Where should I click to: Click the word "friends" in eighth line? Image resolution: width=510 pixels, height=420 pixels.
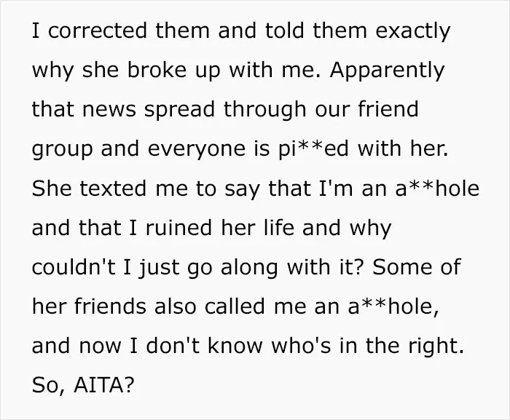(110, 306)
